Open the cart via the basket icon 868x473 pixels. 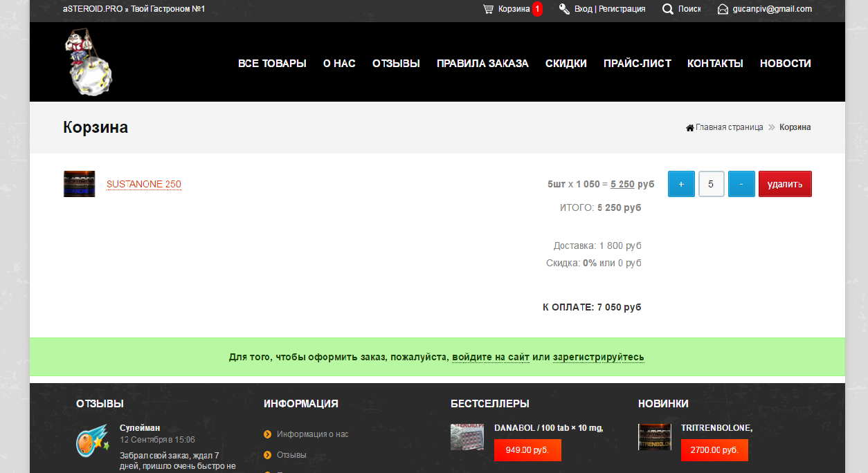[x=489, y=9]
